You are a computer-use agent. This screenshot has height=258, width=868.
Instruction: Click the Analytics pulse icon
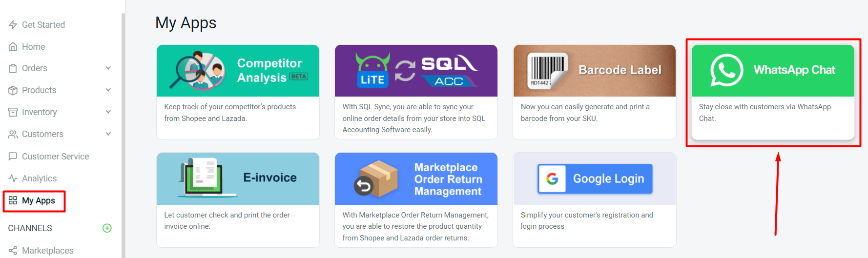pos(13,179)
